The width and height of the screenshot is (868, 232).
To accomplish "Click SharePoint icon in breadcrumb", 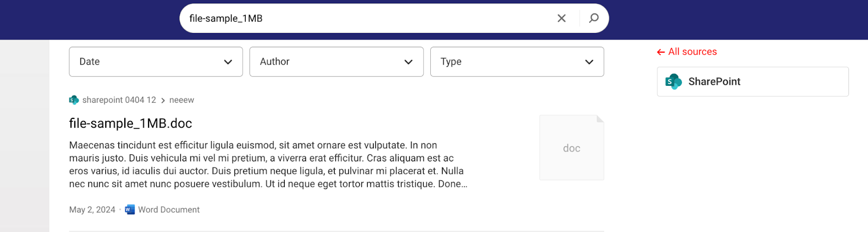I will pos(74,100).
